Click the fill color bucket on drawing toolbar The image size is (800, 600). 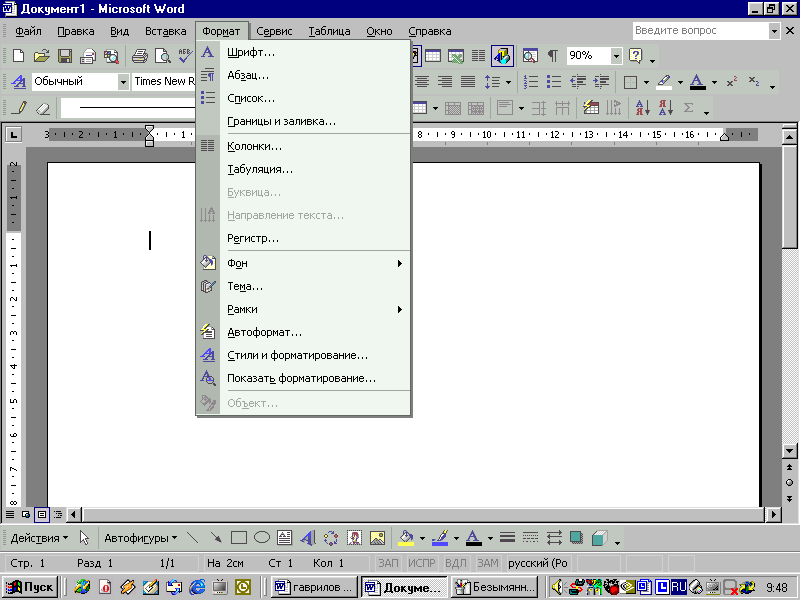click(406, 538)
